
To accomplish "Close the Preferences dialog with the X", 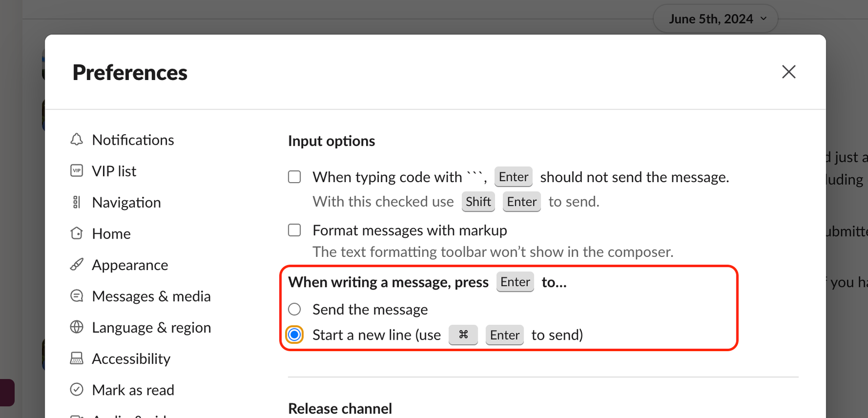I will pos(789,72).
